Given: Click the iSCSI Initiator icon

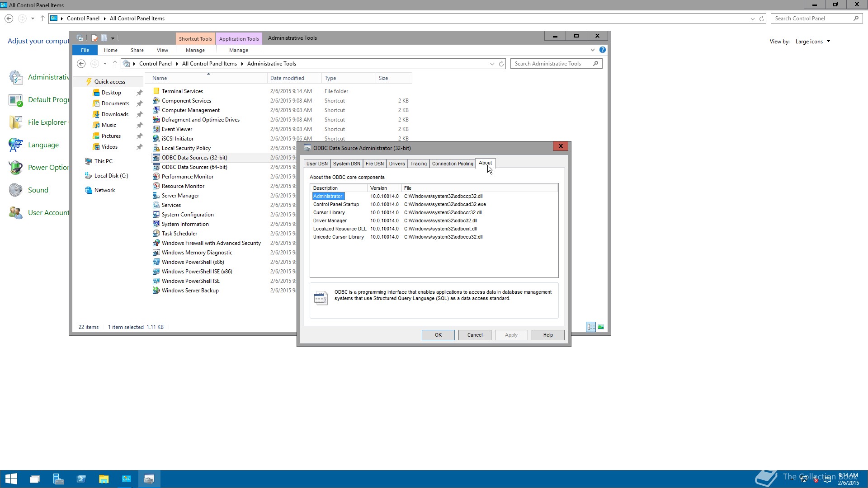Looking at the screenshot, I should [x=156, y=139].
